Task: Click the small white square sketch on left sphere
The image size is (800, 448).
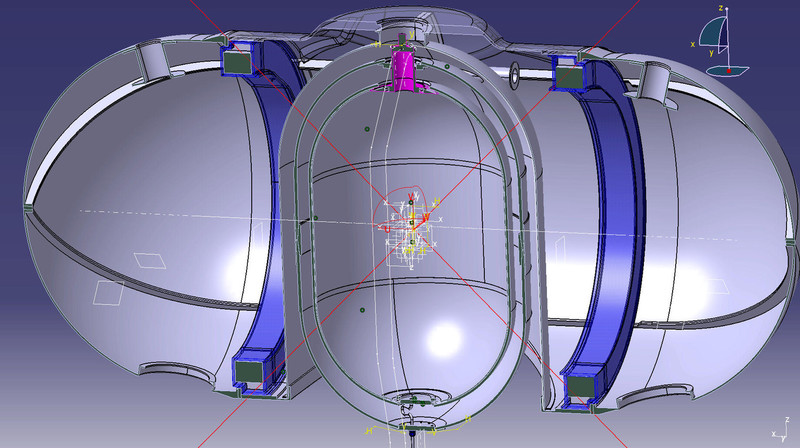Action: (x=148, y=259)
